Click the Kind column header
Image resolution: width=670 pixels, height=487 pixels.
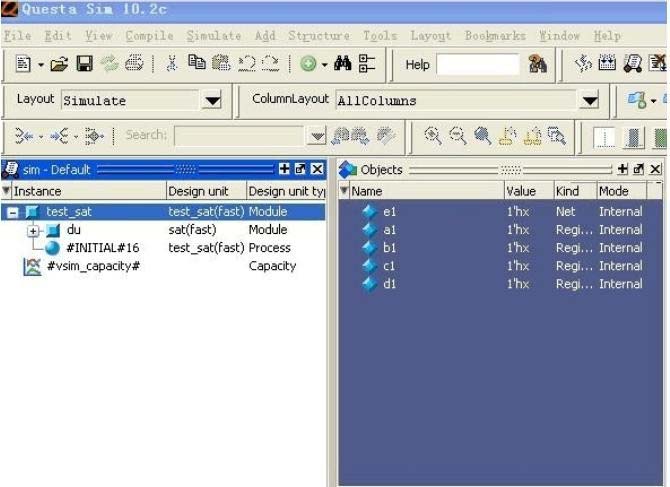[575, 191]
